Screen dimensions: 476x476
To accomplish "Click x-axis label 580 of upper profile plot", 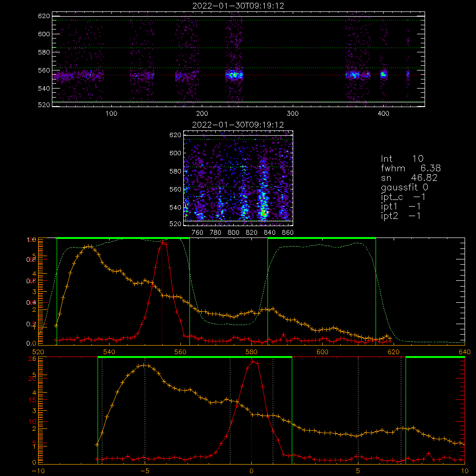I will coord(251,352).
